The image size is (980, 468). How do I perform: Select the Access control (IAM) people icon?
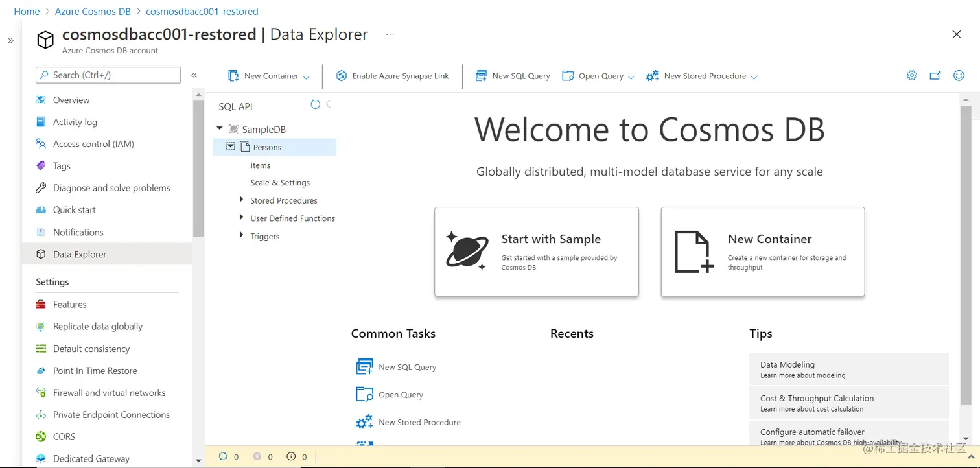[x=41, y=144]
